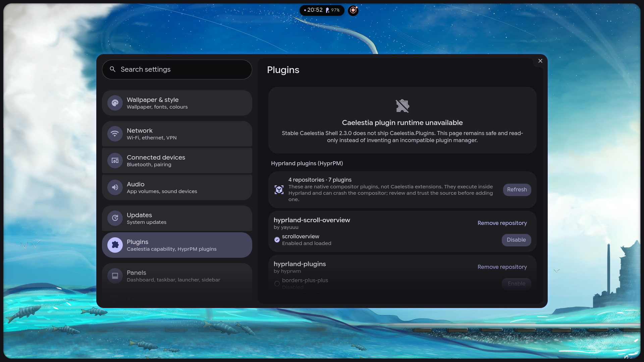Close the settings window
This screenshot has height=362, width=644.
tap(540, 61)
